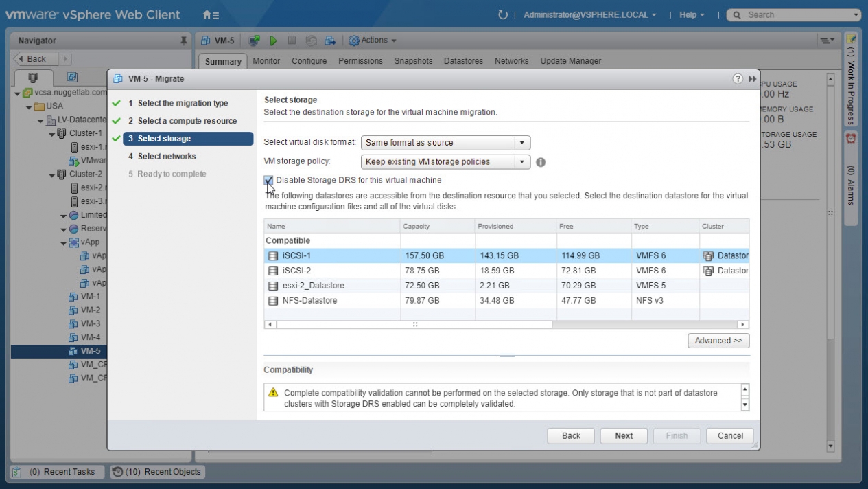Switch to the Snapshots tab

point(413,61)
